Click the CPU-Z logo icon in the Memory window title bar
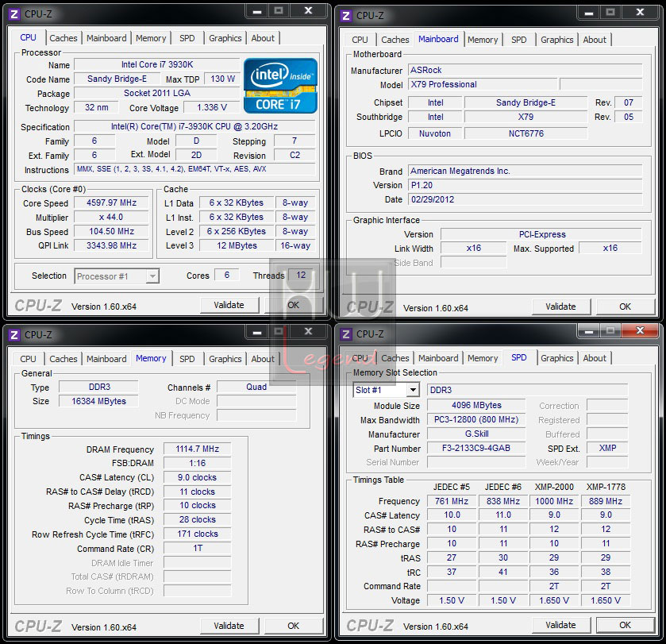The width and height of the screenshot is (666, 644). (x=14, y=335)
